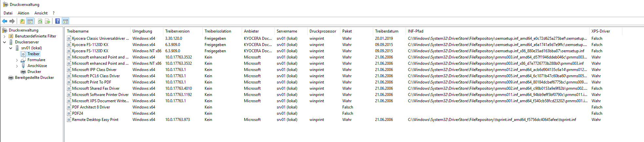Click the up-one-level folder icon
Screen dimensions: 644x142
[x=22, y=21]
